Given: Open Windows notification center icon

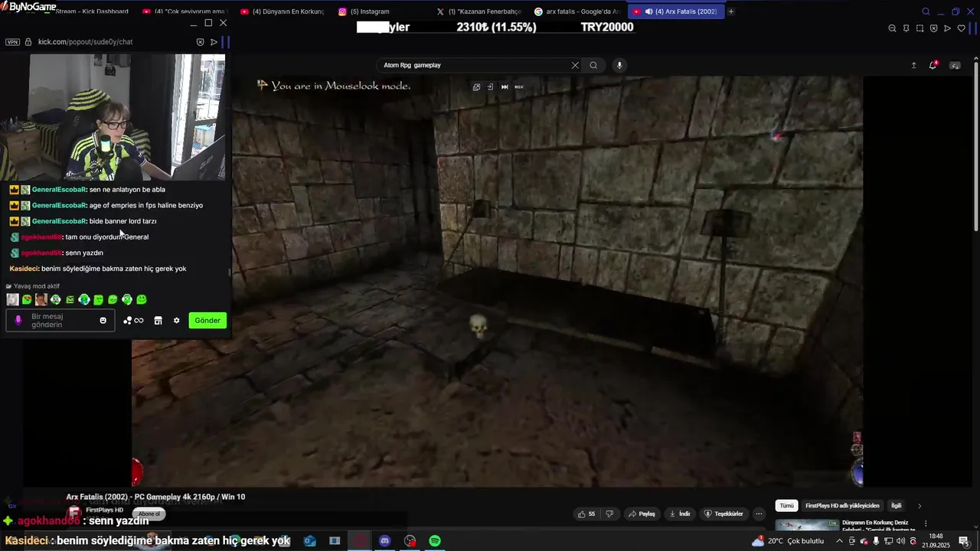Looking at the screenshot, I should coord(964,541).
